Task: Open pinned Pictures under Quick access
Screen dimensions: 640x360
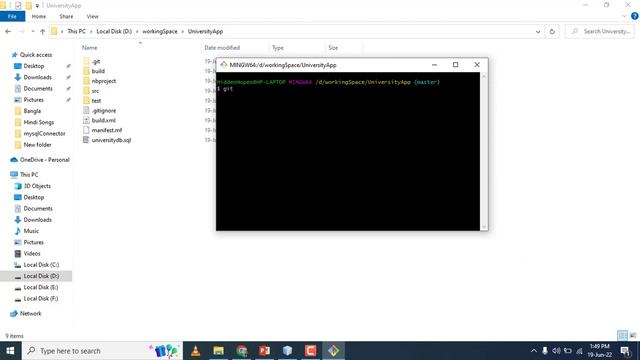Action: 33,100
